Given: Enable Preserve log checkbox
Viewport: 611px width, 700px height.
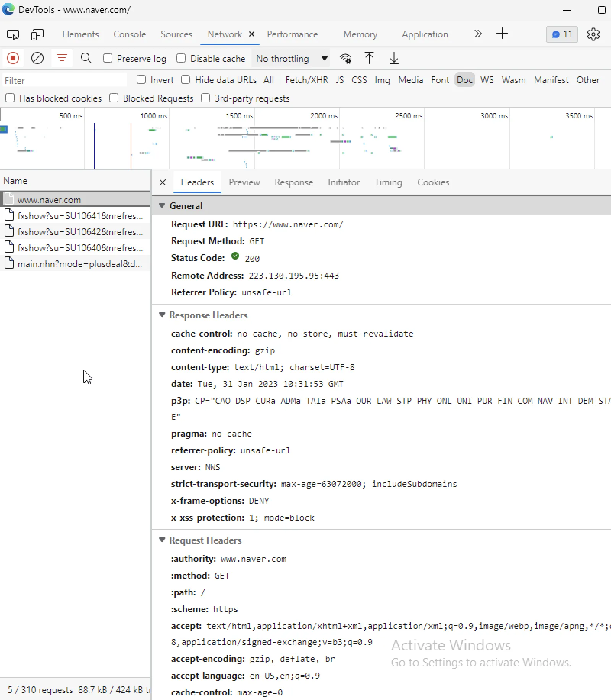Looking at the screenshot, I should point(108,58).
